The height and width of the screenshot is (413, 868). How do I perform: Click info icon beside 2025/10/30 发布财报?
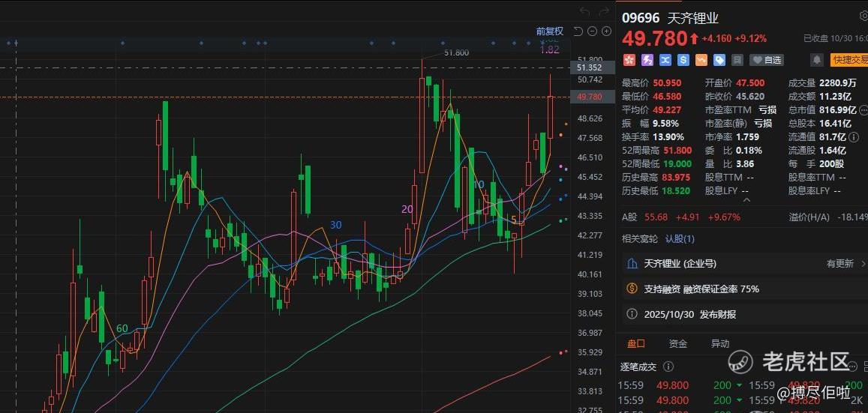pos(632,314)
